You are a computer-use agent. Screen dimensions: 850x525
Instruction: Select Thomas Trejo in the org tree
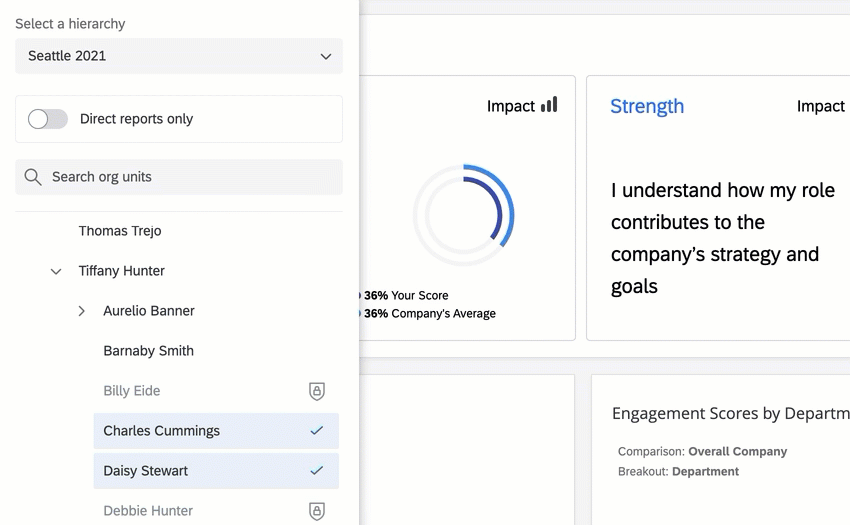(x=120, y=231)
